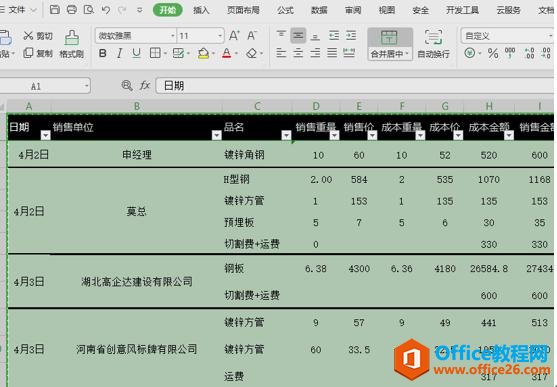Open filter dropdown for 成本重量 column

click(x=420, y=135)
